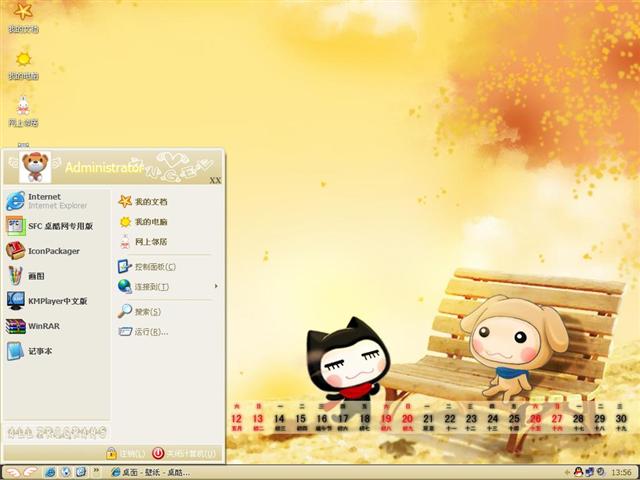Click the Administrator bear avatar picture

pyautogui.click(x=35, y=167)
